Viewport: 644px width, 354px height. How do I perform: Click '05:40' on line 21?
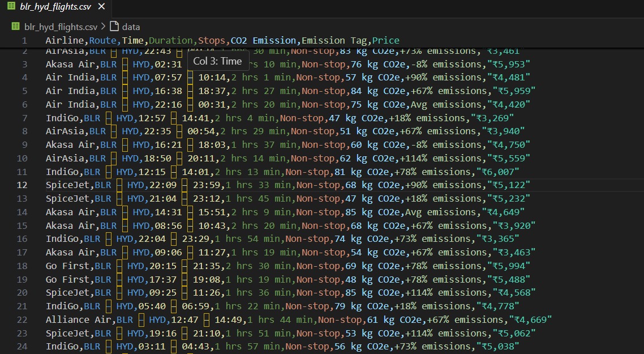click(x=152, y=306)
